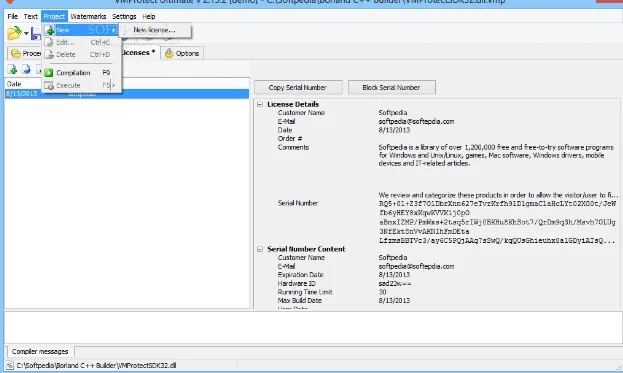Click the E-Mail value in License Details
Image resolution: width=623 pixels, height=373 pixels.
(x=416, y=122)
